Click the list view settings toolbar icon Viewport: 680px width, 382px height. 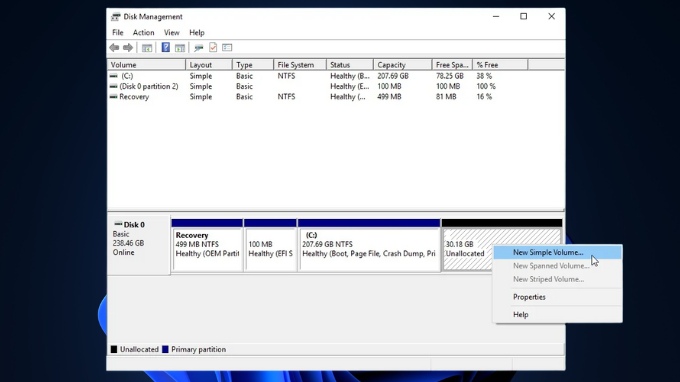point(227,48)
